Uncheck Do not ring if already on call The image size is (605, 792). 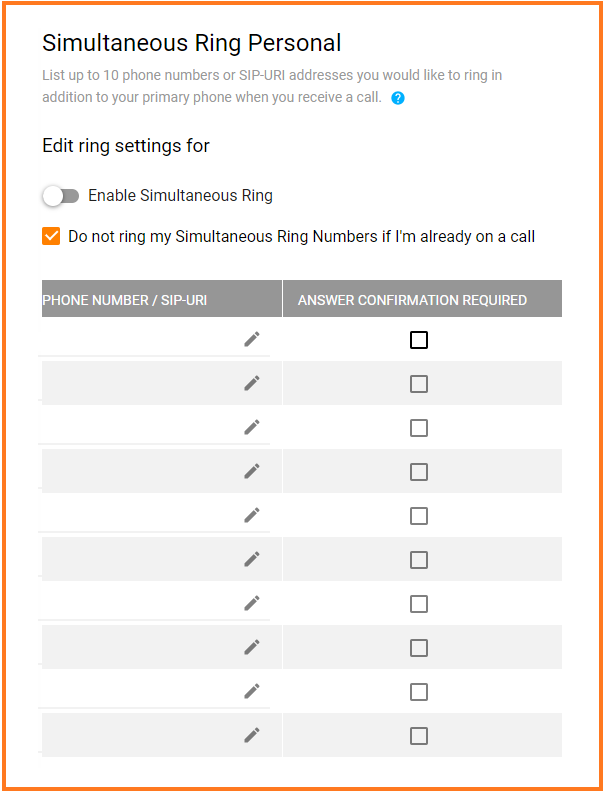(x=51, y=237)
